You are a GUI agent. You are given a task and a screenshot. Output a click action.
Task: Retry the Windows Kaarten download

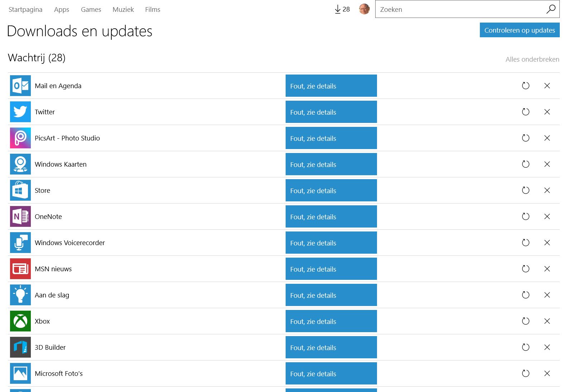[526, 164]
